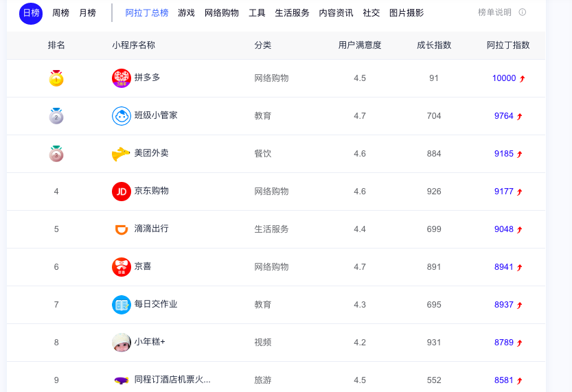Image resolution: width=572 pixels, height=392 pixels.
Task: Click the 用户满意度 column header
Action: tap(360, 45)
